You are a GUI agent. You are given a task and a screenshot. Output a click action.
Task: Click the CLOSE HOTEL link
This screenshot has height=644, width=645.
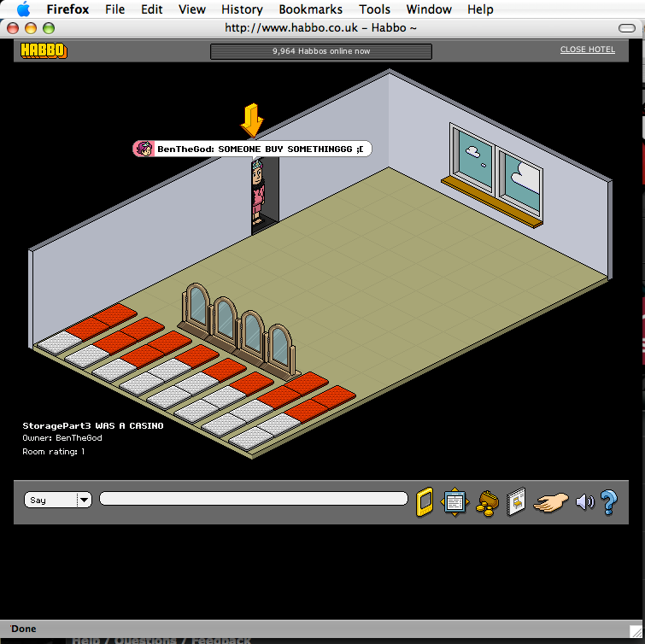(x=587, y=50)
